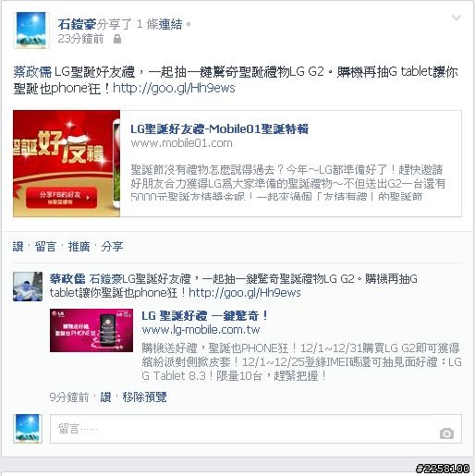Click 讚 to like the post
The width and height of the screenshot is (475, 476).
(x=18, y=247)
